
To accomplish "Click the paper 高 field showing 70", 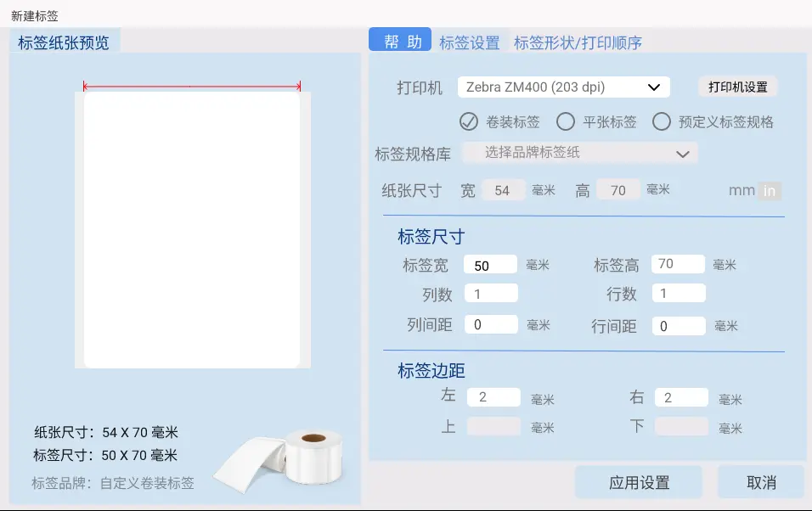I will pyautogui.click(x=617, y=190).
